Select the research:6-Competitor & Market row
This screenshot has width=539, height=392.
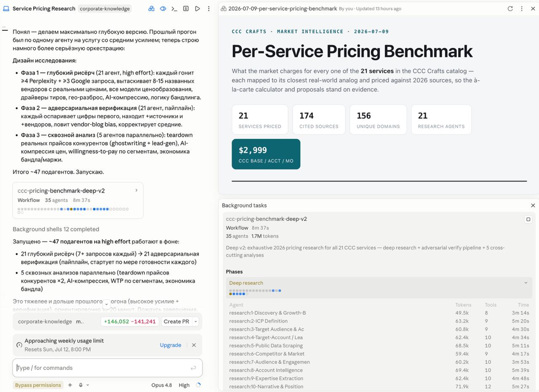coord(379,354)
